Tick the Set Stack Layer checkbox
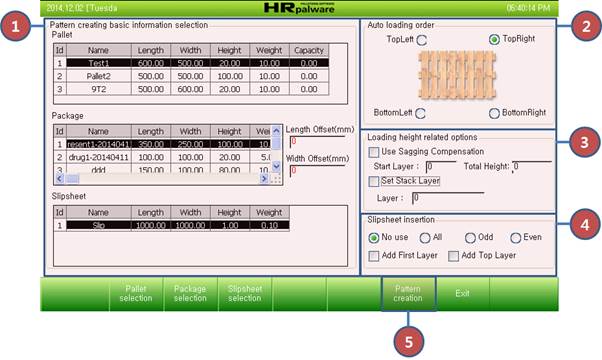 pos(374,181)
